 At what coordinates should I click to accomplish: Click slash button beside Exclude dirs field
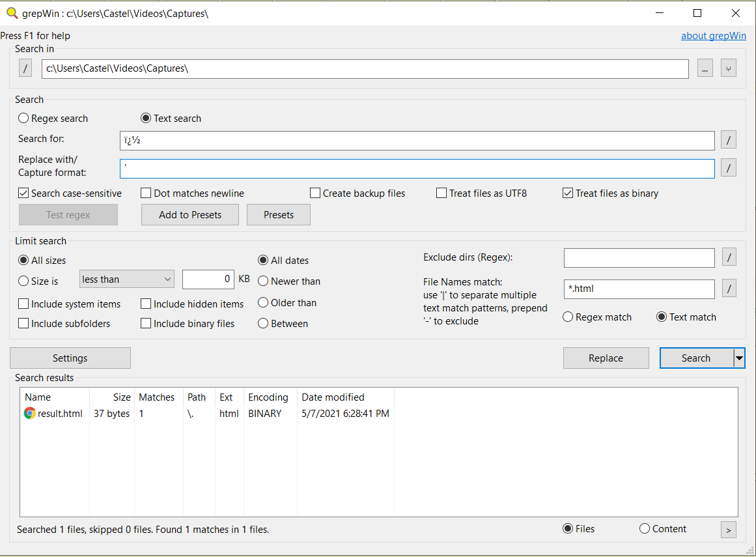729,257
